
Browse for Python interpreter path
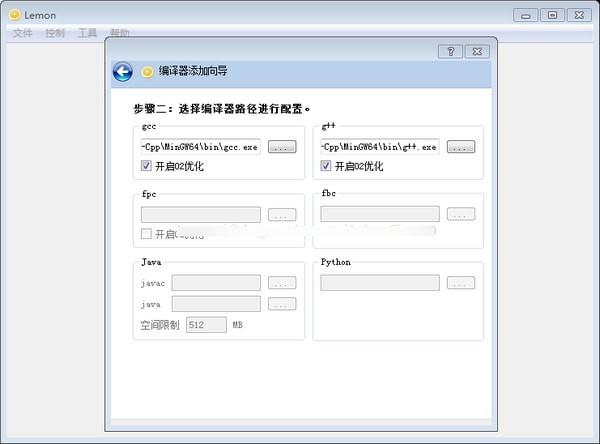click(461, 282)
